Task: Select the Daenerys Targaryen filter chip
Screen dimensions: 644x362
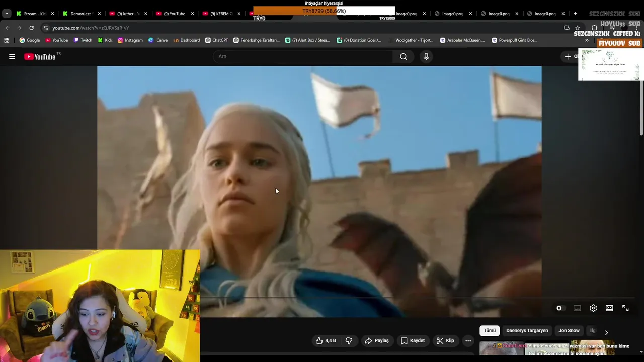Action: (527, 330)
